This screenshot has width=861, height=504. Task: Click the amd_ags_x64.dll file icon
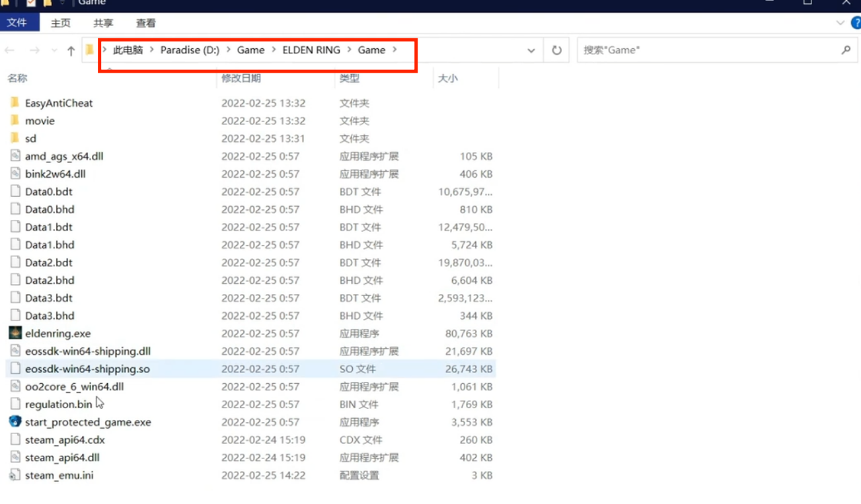15,156
